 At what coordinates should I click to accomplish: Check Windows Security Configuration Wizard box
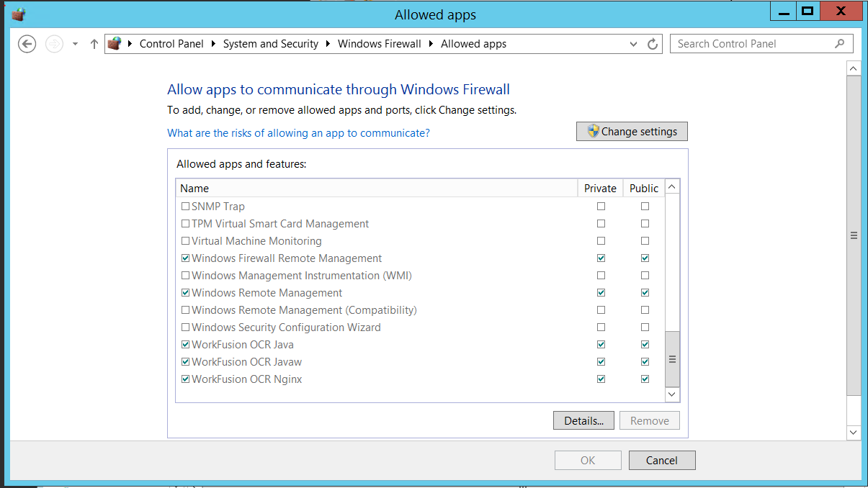186,327
